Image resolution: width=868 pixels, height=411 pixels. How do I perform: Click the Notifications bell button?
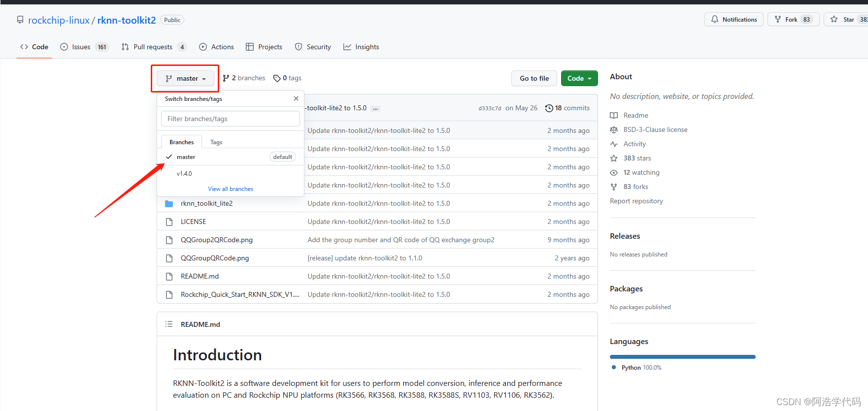coord(734,19)
